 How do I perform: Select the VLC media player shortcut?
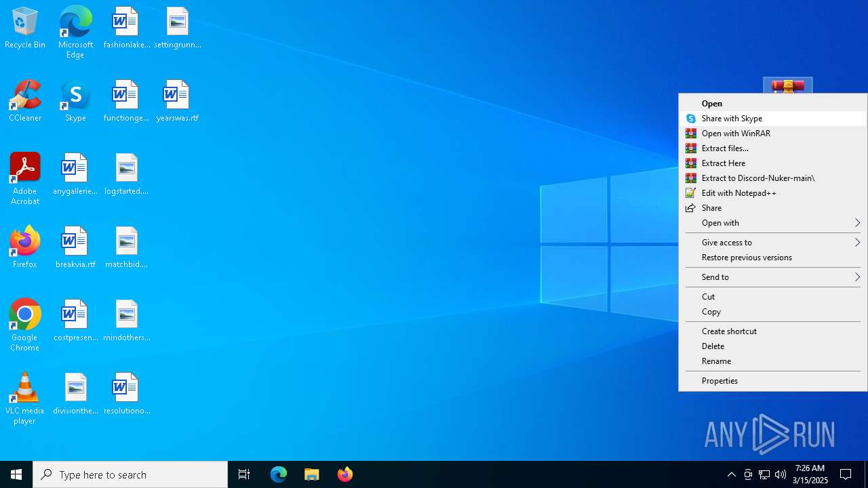(25, 399)
